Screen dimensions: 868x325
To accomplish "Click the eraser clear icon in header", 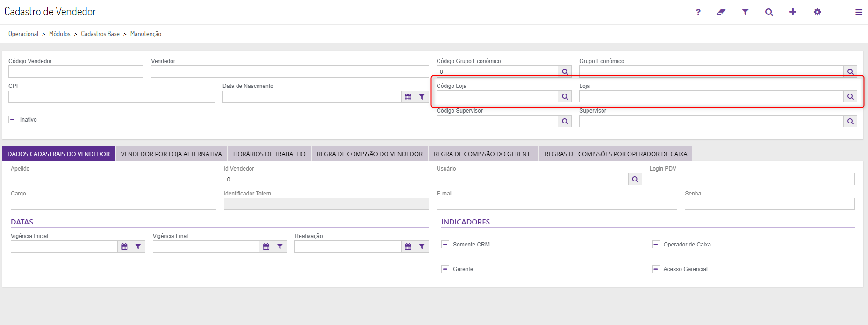I will 721,12.
